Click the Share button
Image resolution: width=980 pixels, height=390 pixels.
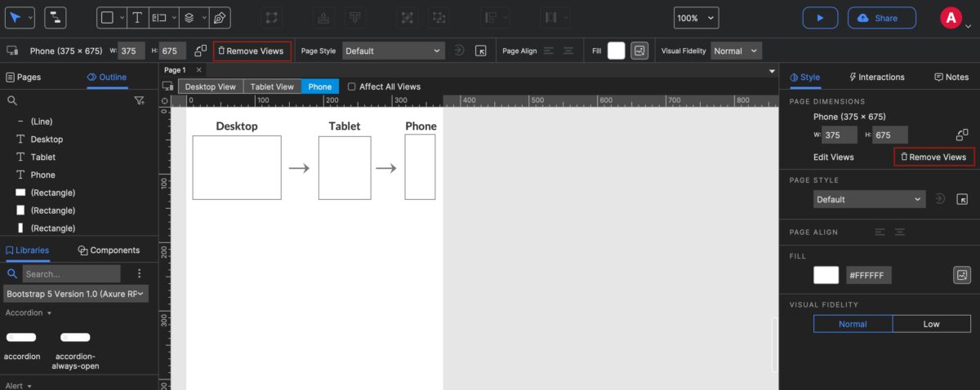pyautogui.click(x=880, y=18)
